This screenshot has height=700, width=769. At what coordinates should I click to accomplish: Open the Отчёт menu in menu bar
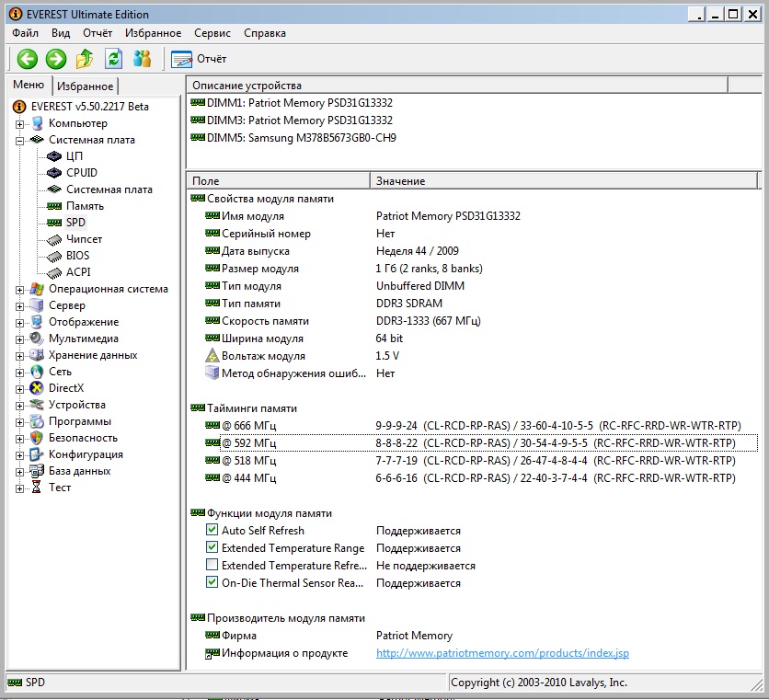click(98, 33)
